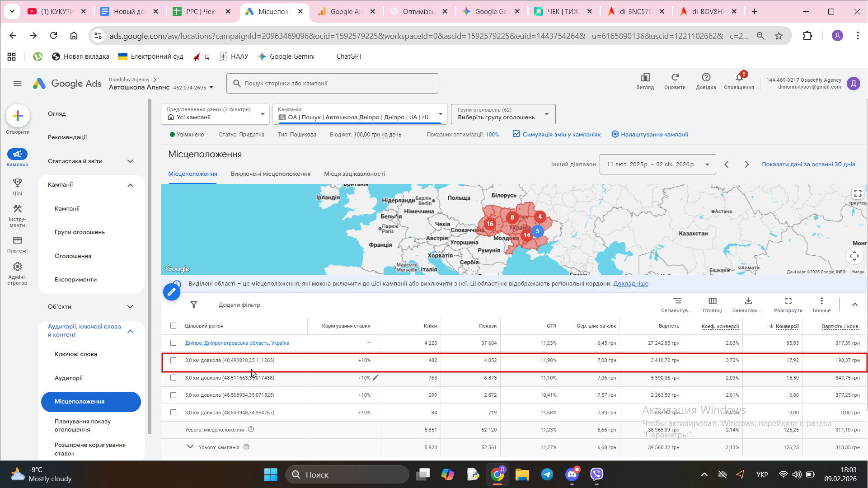This screenshot has height=488, width=868.
Task: Click the campaign search input field
Action: pos(332,84)
